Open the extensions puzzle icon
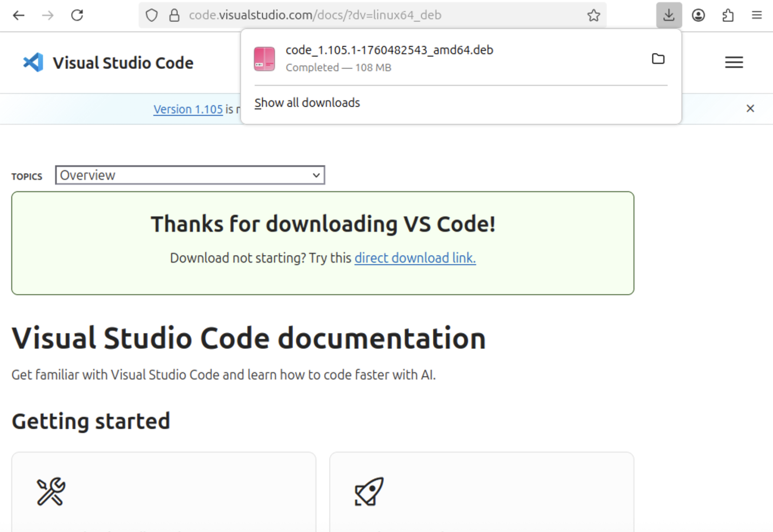 coord(728,15)
